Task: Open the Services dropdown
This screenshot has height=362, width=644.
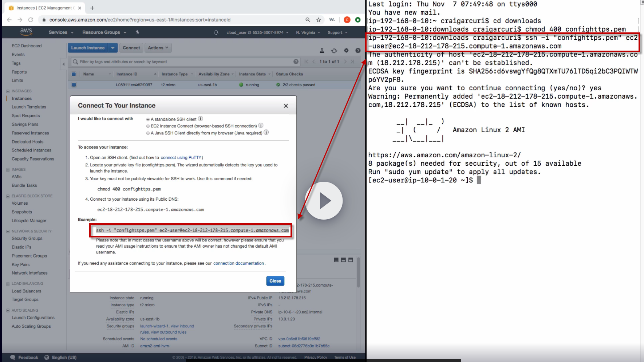Action: (x=61, y=32)
